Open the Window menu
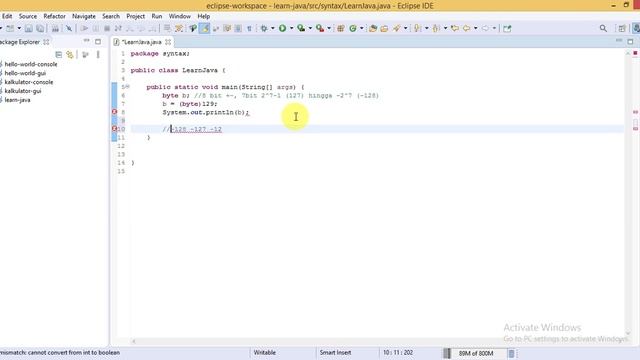 180,16
